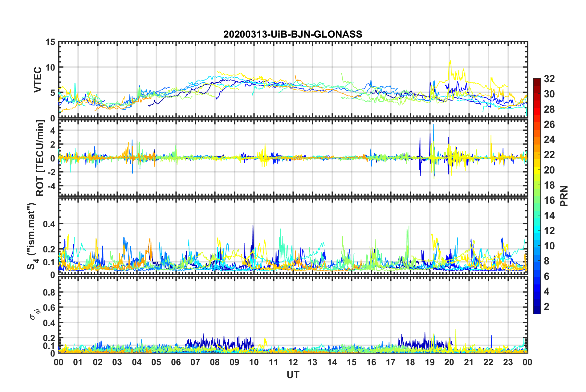This screenshot has width=586, height=392.
Task: Click the VTEC tick label 10
Action: tap(51, 67)
